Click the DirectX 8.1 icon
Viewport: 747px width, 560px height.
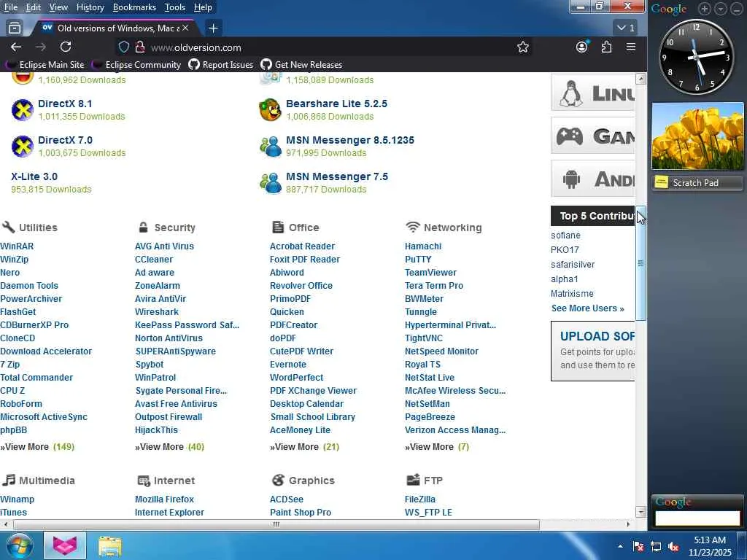[23, 110]
